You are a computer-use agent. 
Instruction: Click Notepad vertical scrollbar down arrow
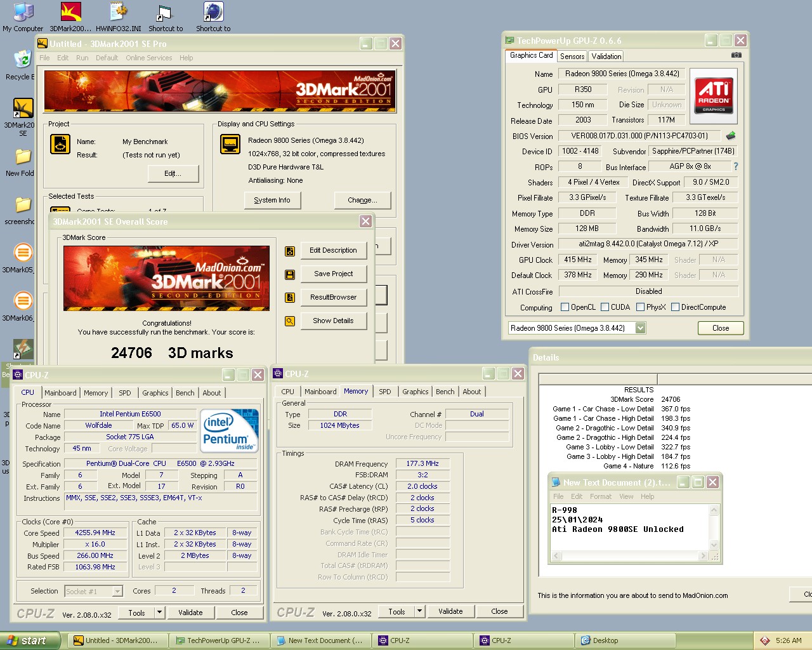click(x=714, y=545)
